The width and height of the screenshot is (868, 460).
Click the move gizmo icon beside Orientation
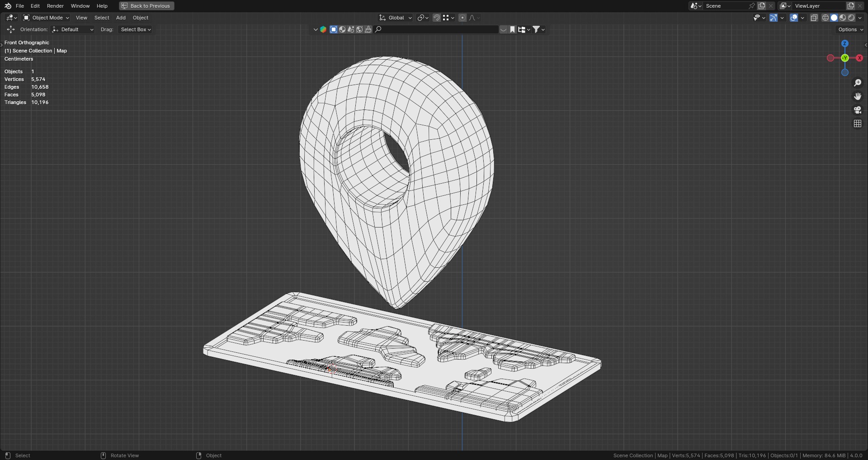(11, 29)
